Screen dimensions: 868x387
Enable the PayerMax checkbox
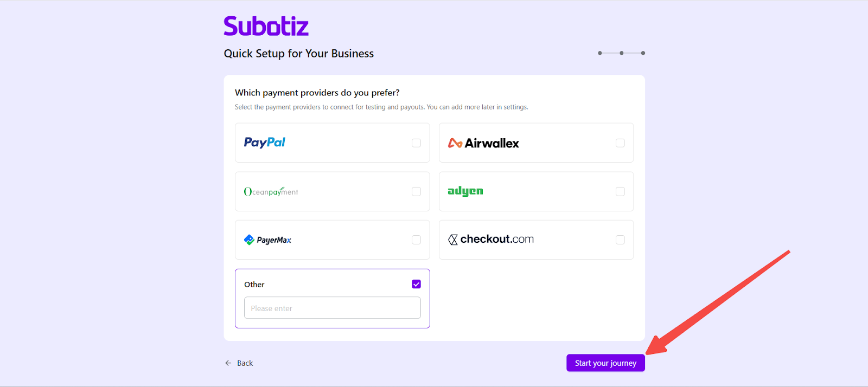[x=416, y=240]
